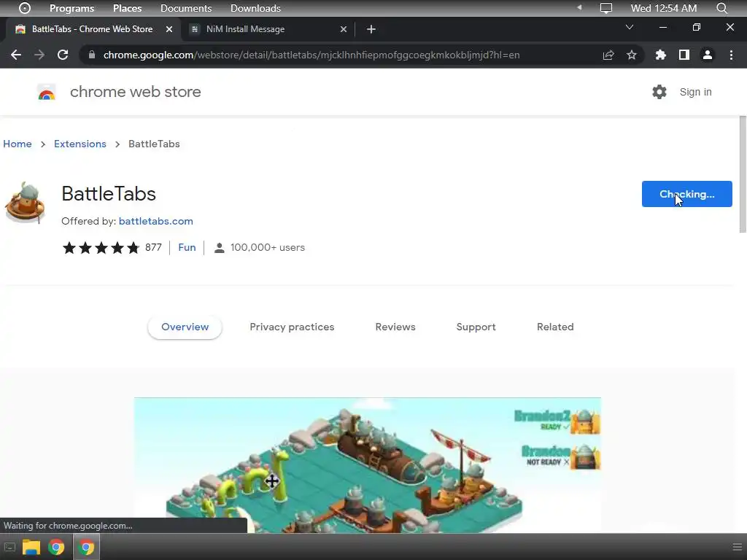Open the system search magnifier icon

pos(722,8)
